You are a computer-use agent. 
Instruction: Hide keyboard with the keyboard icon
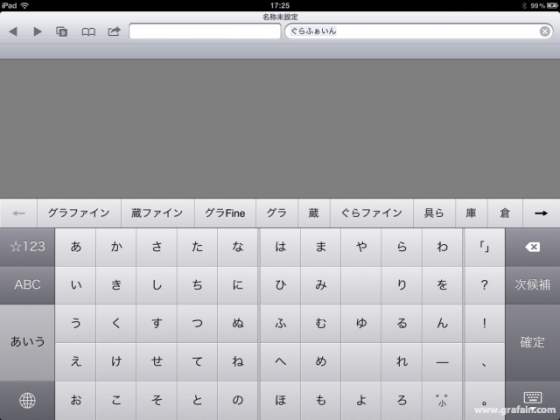532,400
